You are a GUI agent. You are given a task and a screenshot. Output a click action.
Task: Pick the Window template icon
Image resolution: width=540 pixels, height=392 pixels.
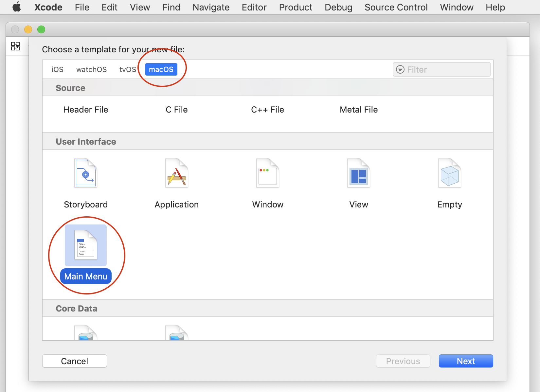click(x=268, y=173)
